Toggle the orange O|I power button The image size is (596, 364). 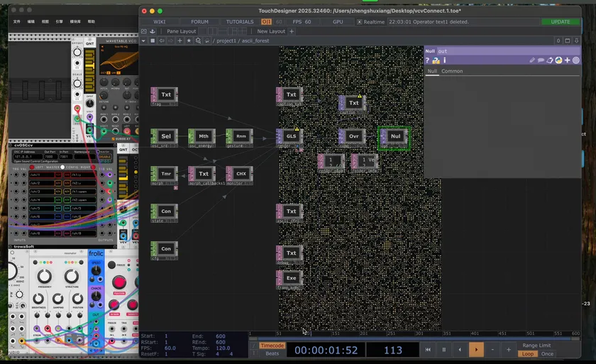coord(267,22)
